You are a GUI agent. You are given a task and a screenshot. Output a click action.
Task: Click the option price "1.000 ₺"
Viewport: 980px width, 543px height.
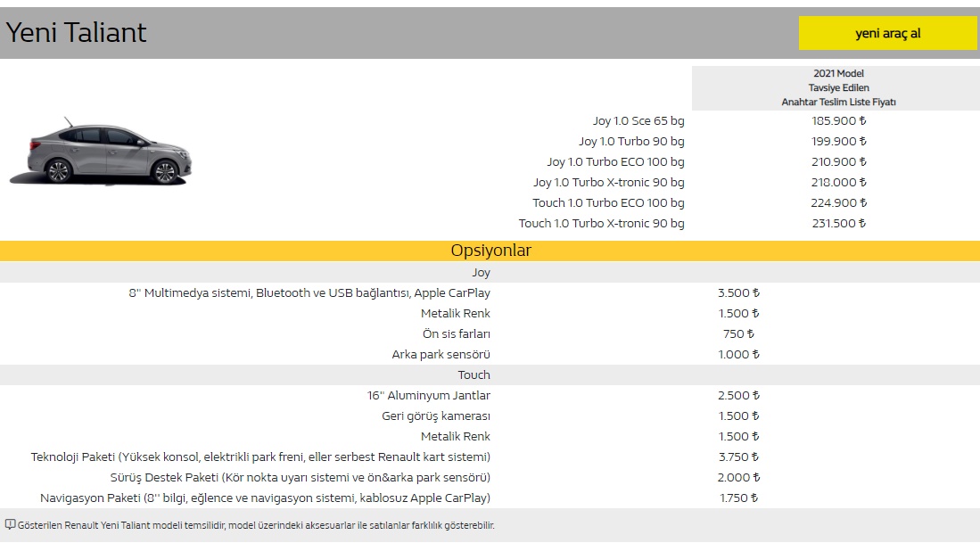pos(738,354)
